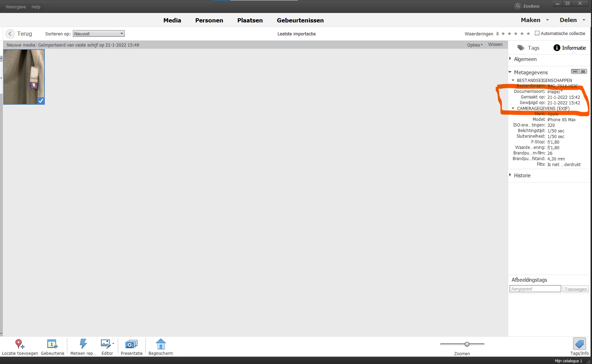This screenshot has width=592, height=364.
Task: Open the Editor dropdown arrow
Action: pos(113,343)
